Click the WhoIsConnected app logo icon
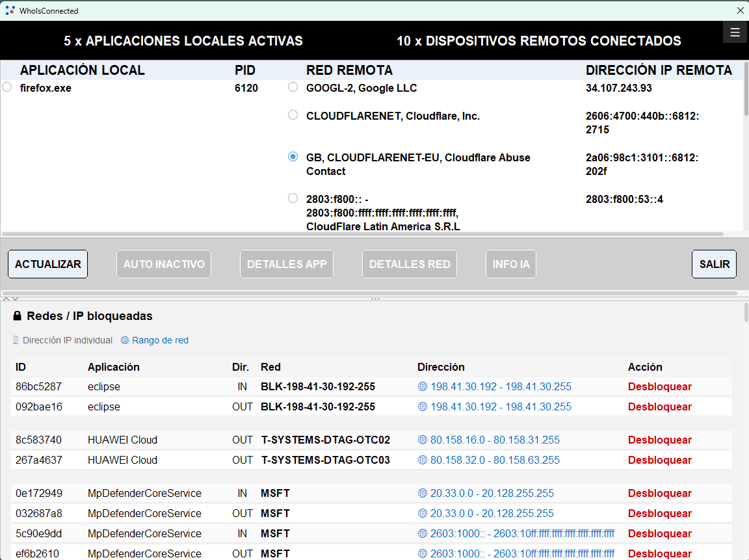 pos(10,10)
